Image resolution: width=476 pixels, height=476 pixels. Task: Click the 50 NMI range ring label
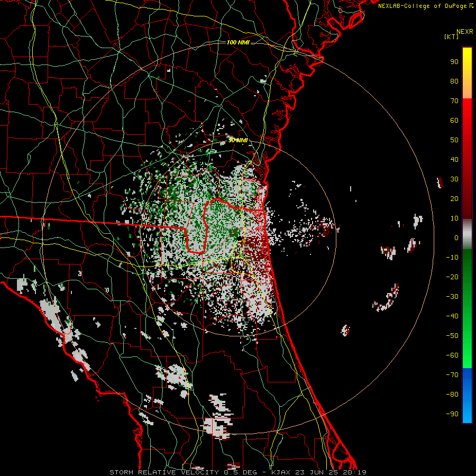click(x=238, y=140)
